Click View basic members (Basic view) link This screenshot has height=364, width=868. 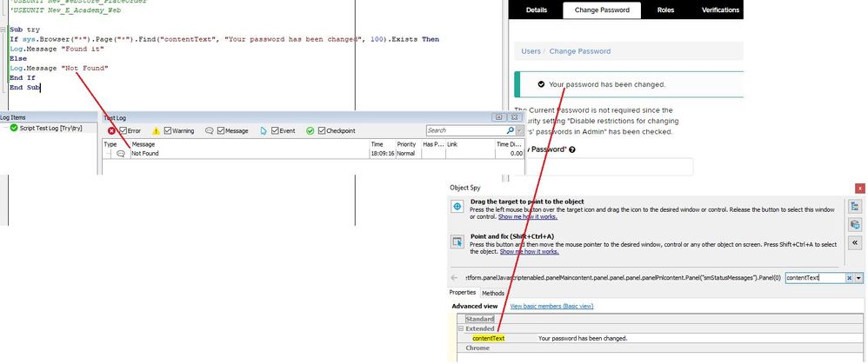[x=551, y=306]
